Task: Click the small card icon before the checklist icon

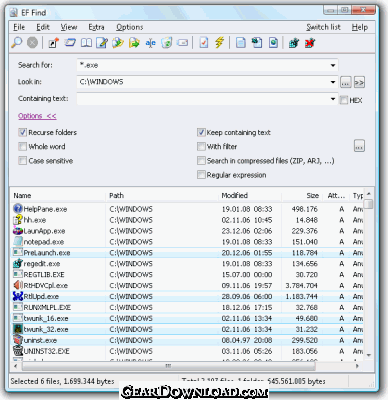Action: 183,43
